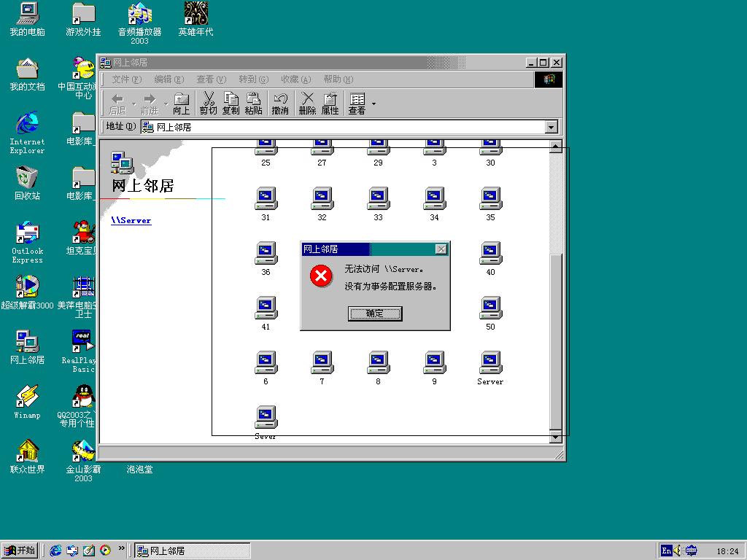Select the 回收站 recycle bin icon
This screenshot has height=560, width=747.
[x=27, y=183]
